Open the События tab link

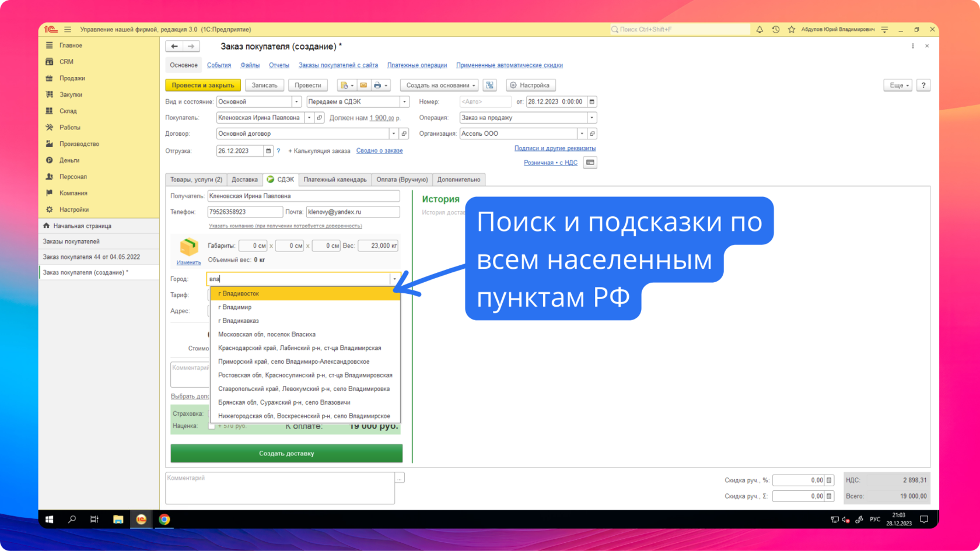point(219,65)
